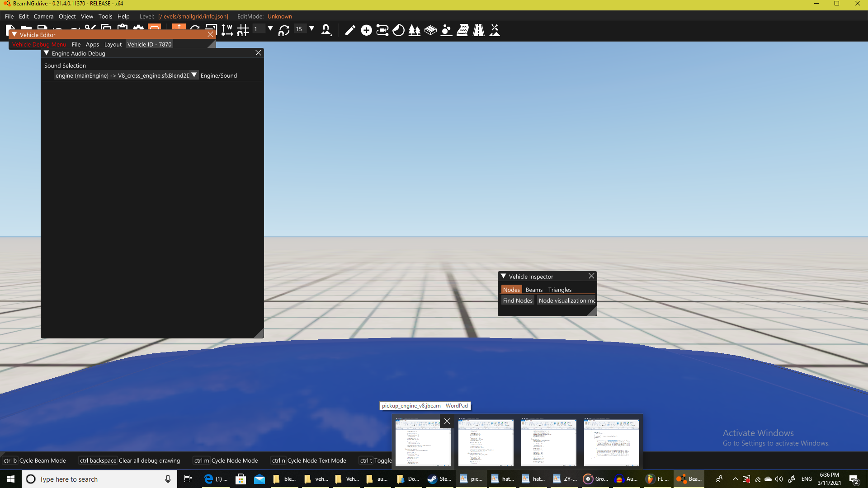Switch to the Beams tab
The height and width of the screenshot is (488, 868).
coord(534,290)
